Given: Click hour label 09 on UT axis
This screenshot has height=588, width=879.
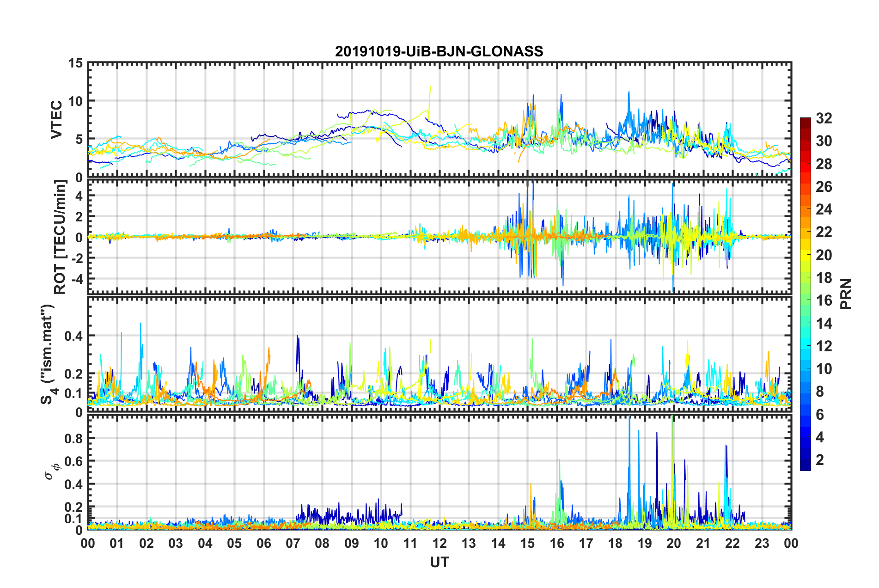Looking at the screenshot, I should (x=352, y=543).
